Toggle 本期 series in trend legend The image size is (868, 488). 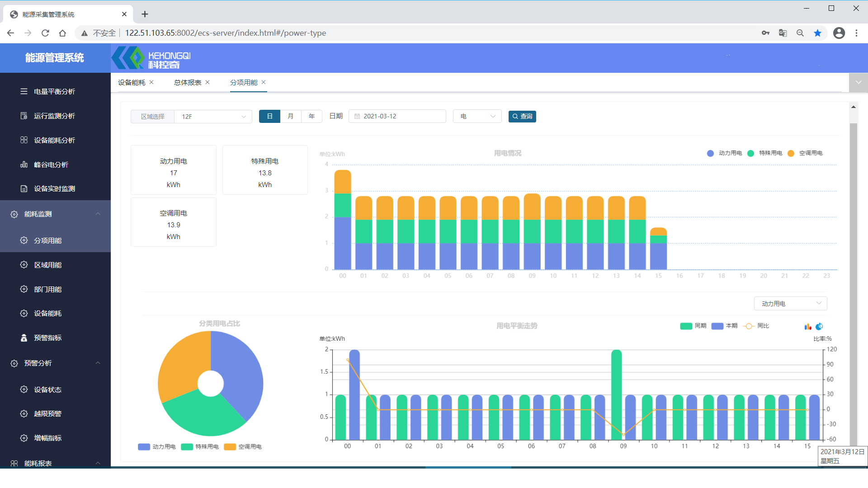pyautogui.click(x=724, y=326)
